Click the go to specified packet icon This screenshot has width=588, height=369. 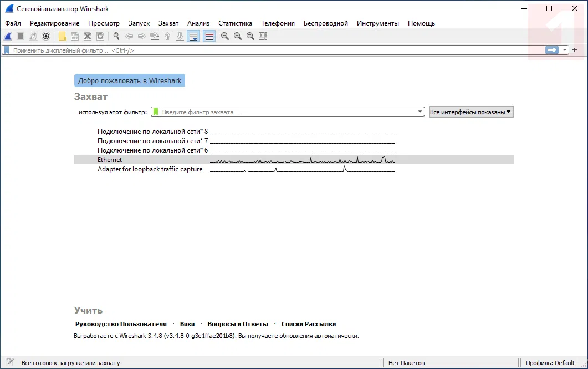155,36
